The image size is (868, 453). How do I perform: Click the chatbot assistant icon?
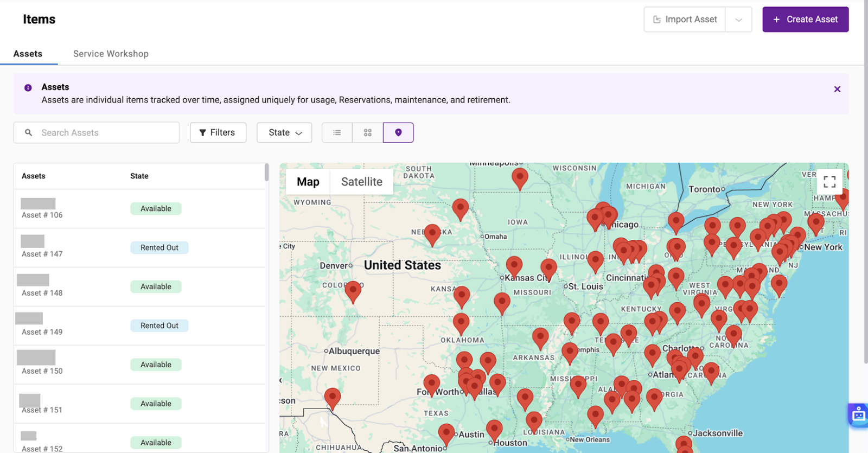pos(858,415)
